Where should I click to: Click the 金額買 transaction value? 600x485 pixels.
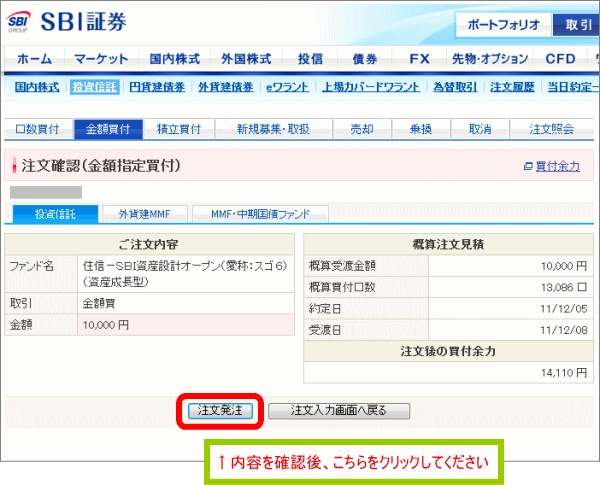(99, 304)
